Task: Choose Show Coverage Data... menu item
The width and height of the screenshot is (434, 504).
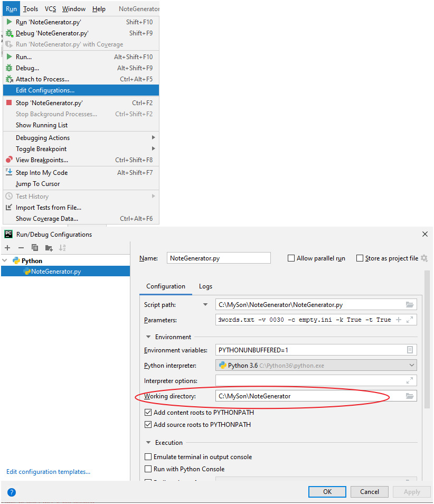Action: point(81,219)
